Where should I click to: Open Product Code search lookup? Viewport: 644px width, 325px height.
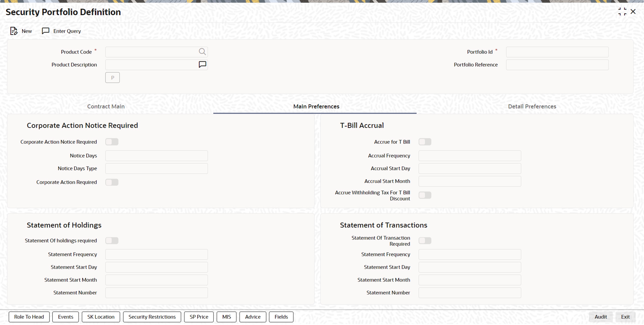click(202, 52)
